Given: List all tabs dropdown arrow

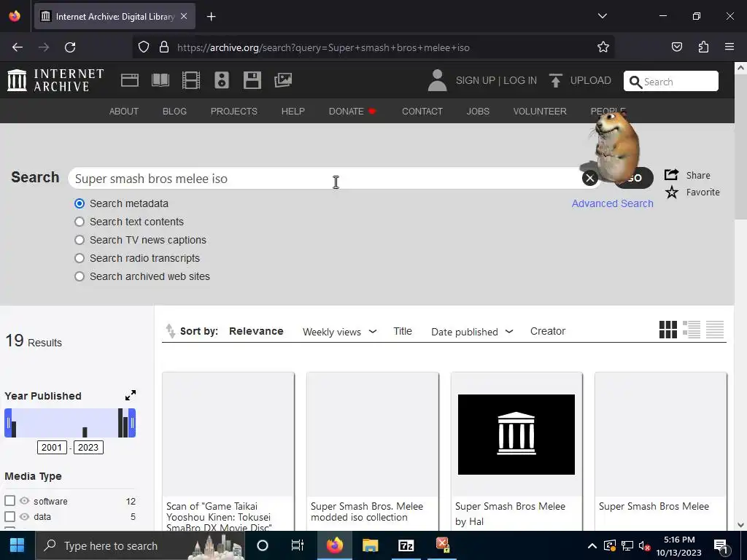Looking at the screenshot, I should pyautogui.click(x=602, y=16).
